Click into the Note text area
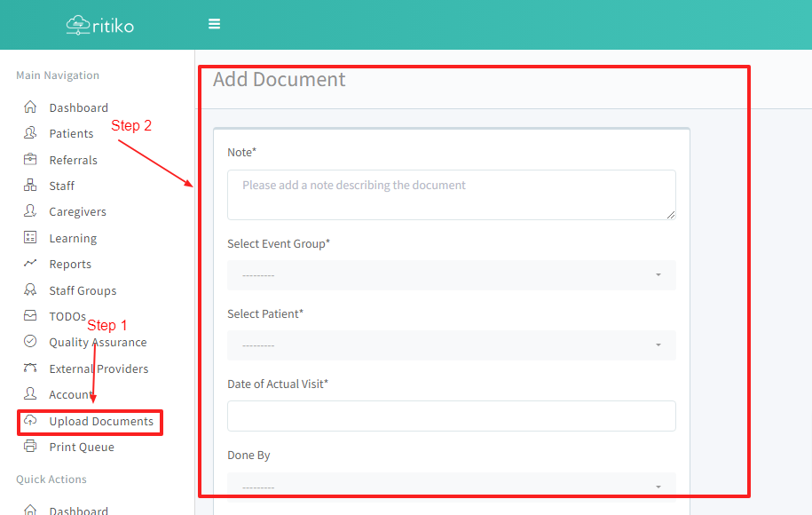 tap(451, 194)
